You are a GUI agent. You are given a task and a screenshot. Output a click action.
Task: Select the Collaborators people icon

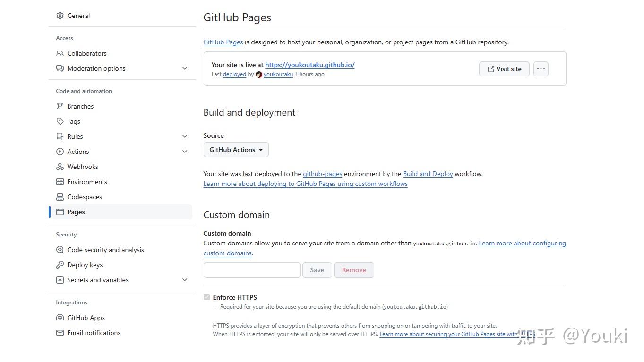[x=60, y=53]
